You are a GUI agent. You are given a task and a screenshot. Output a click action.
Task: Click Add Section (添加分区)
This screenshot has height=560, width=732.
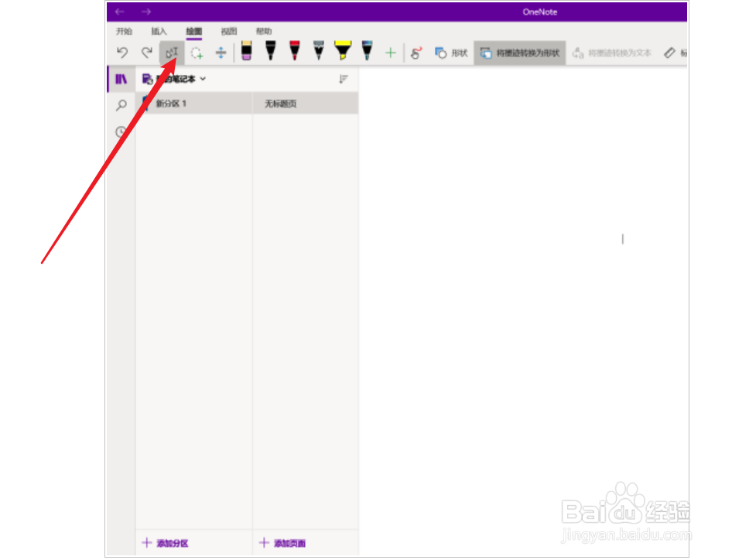tap(166, 543)
